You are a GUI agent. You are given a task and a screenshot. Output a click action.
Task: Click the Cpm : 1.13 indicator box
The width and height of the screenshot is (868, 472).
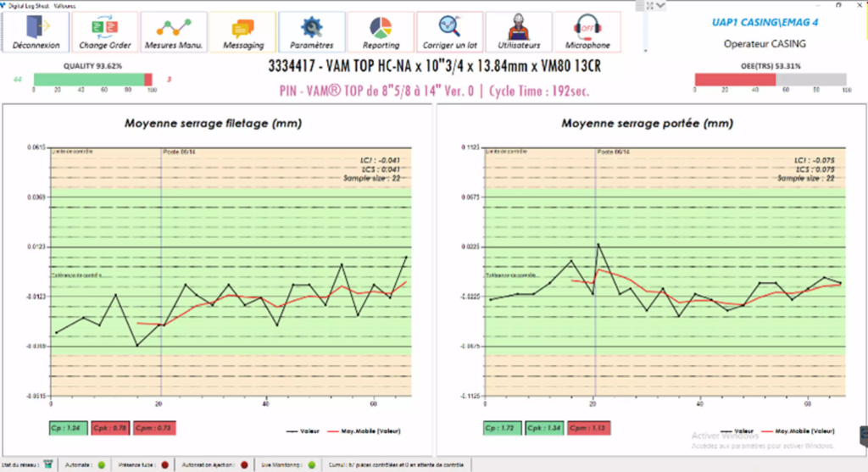coord(588,428)
